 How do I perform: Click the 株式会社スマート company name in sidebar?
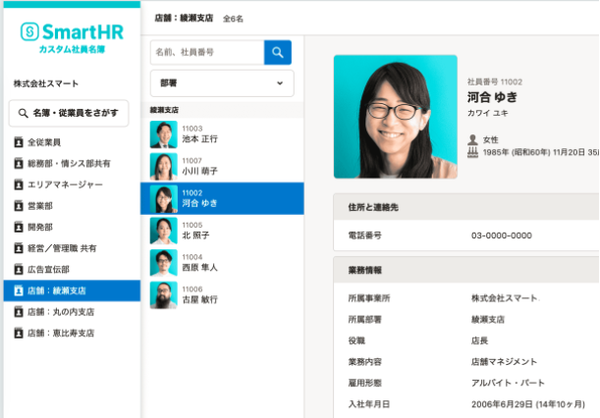46,83
